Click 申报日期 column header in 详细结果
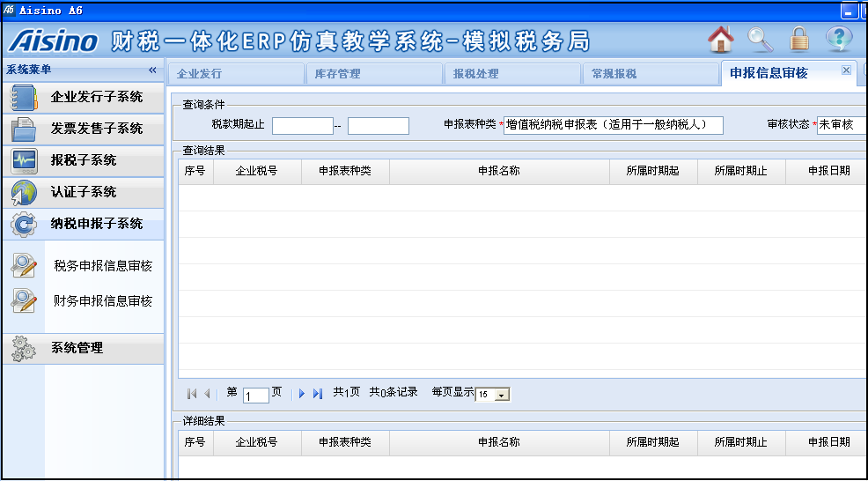Screen dimensions: 868x481 [827, 442]
